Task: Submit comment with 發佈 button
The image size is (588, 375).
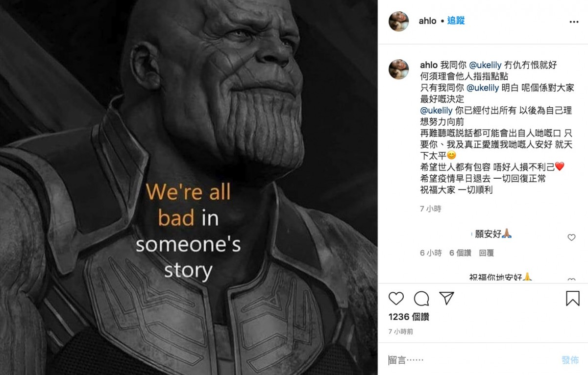Action: [570, 360]
